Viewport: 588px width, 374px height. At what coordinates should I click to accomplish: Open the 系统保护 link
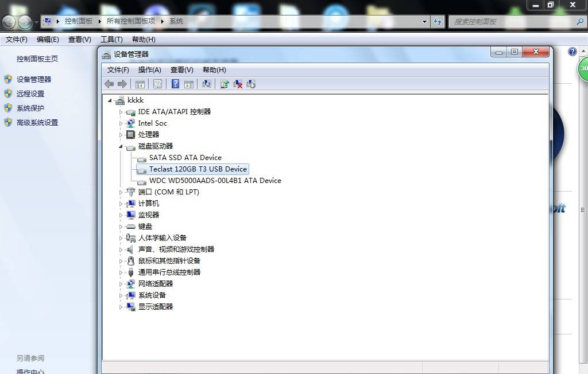pyautogui.click(x=30, y=108)
